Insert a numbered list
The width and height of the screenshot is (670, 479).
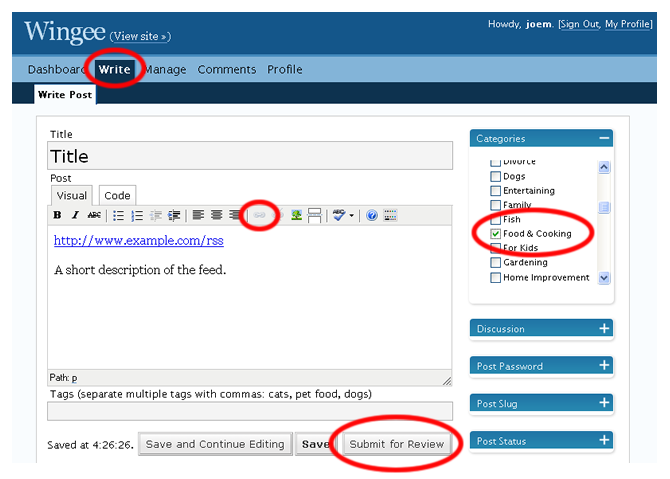[137, 215]
